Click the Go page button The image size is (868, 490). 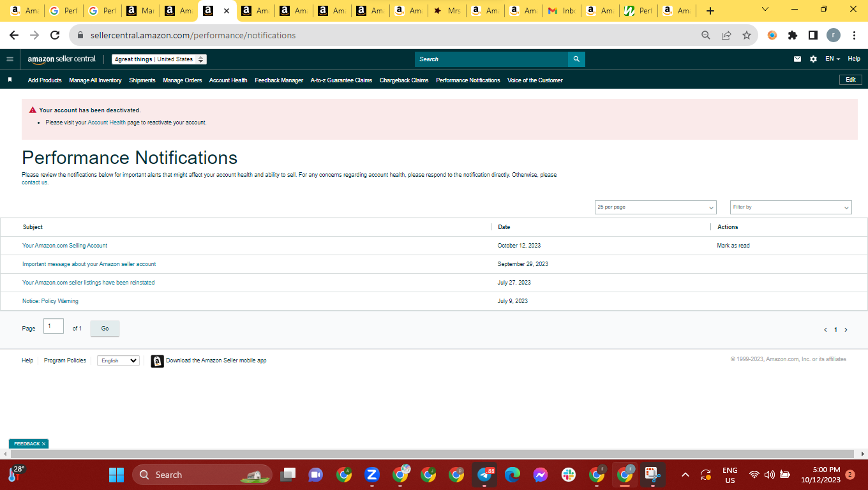pyautogui.click(x=105, y=329)
